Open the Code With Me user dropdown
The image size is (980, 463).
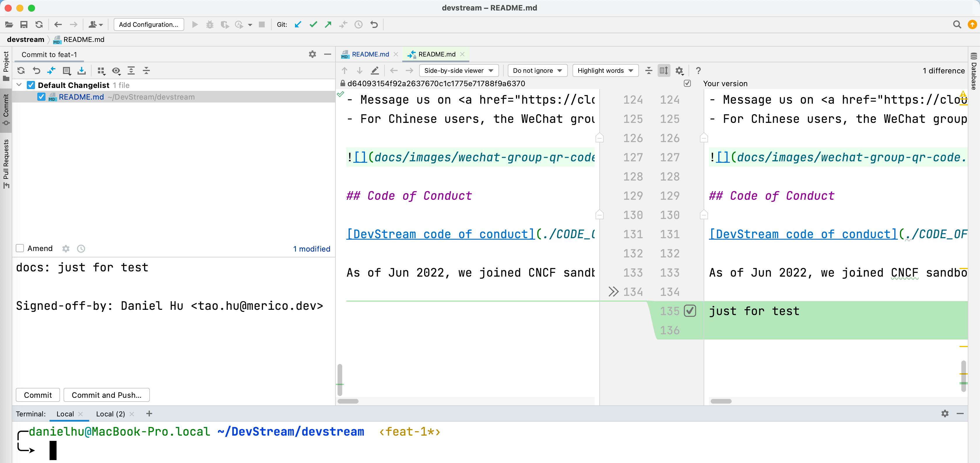(96, 25)
